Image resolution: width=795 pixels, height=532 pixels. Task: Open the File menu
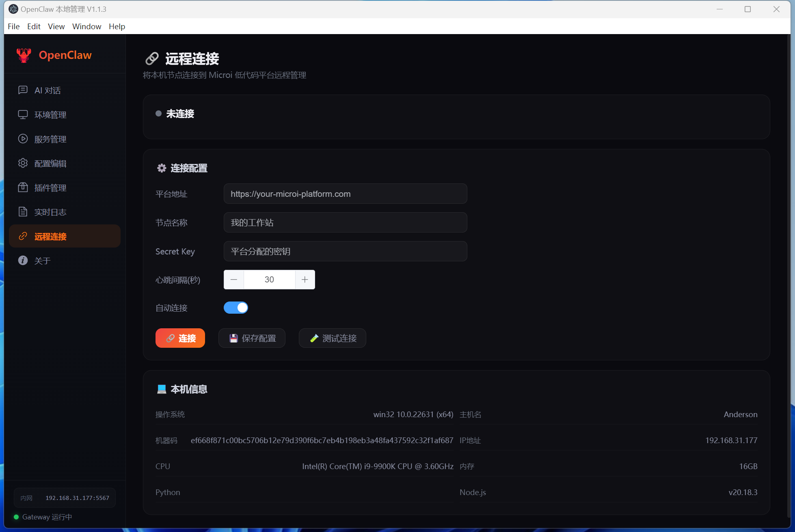(13, 26)
